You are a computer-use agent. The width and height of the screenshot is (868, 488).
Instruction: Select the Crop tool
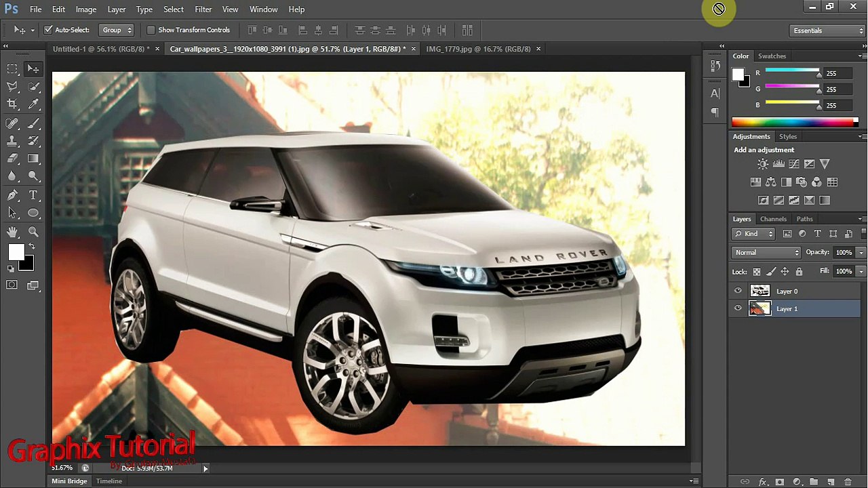pyautogui.click(x=12, y=104)
